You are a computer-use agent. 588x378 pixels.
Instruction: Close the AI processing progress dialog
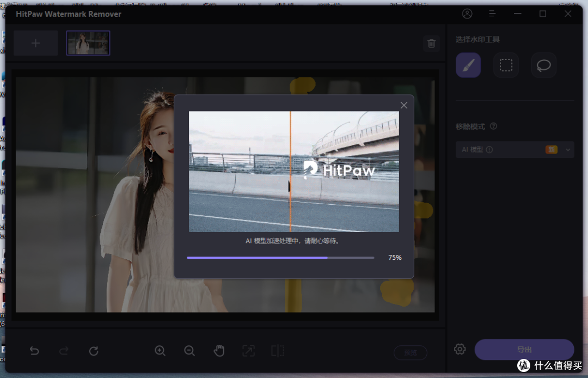403,105
